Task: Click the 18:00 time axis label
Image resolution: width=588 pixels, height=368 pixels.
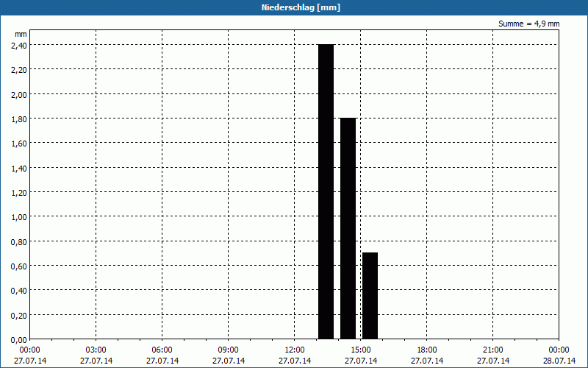Action: pos(427,350)
